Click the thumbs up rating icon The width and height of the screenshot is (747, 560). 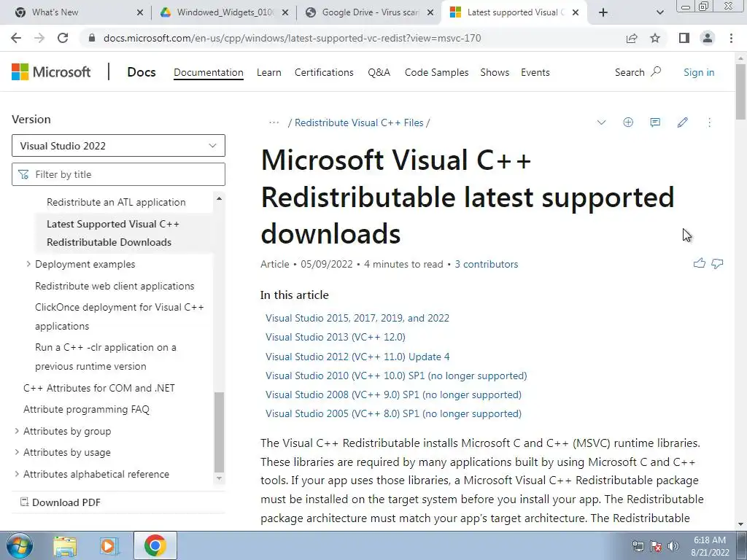[700, 262]
